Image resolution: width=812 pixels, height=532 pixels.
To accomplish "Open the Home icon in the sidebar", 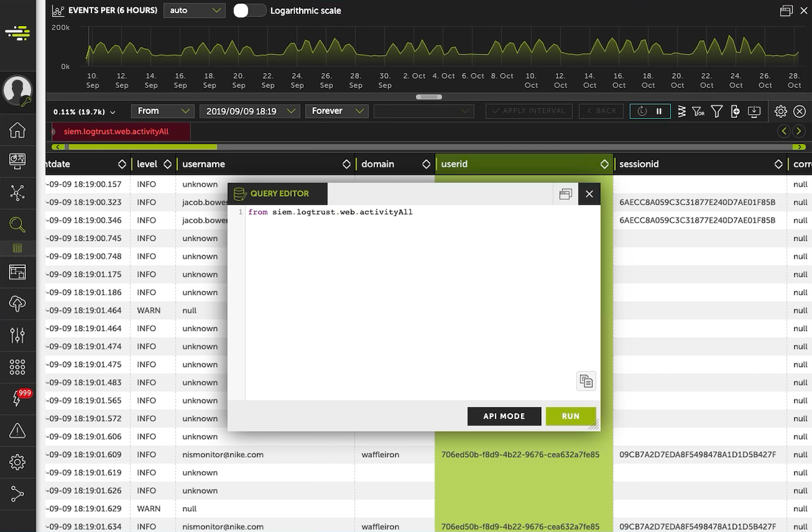I will (x=18, y=129).
